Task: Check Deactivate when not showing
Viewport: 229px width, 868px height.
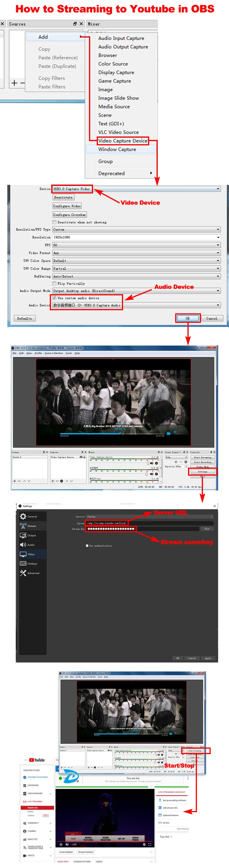Action: pyautogui.click(x=54, y=222)
